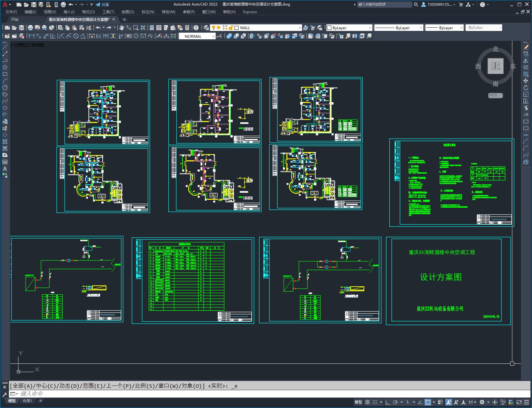Select the Move tool in right toolbar
The height and width of the screenshot is (408, 532).
526,81
